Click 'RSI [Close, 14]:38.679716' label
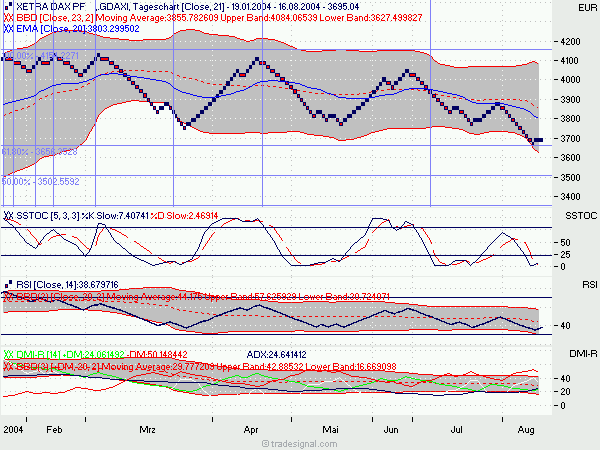600x450 pixels. (x=67, y=285)
